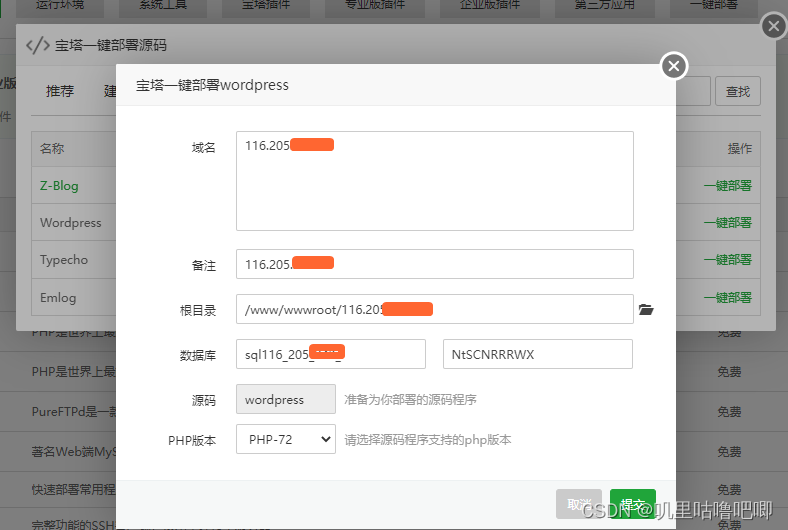The width and height of the screenshot is (788, 530).
Task: Click the 宝塔一键部署wordpress dialog title
Action: pyautogui.click(x=212, y=85)
